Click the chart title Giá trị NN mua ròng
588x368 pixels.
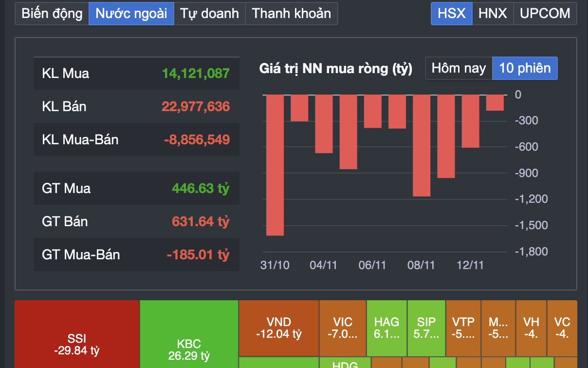tap(336, 69)
